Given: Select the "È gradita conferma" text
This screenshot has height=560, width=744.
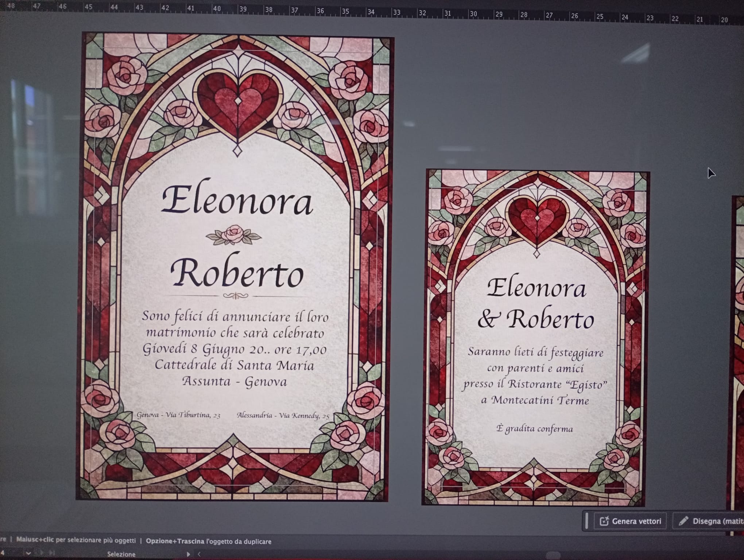Looking at the screenshot, I should click(535, 428).
